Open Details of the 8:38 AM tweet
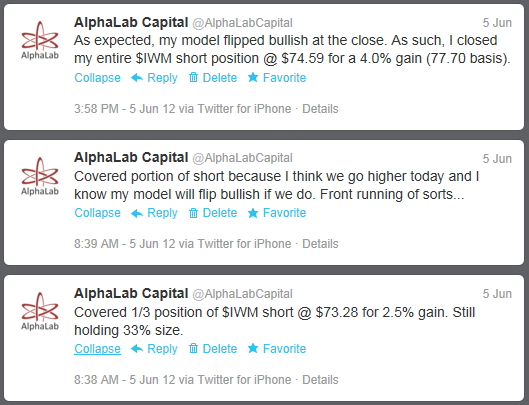Image resolution: width=529 pixels, height=405 pixels. coord(320,380)
